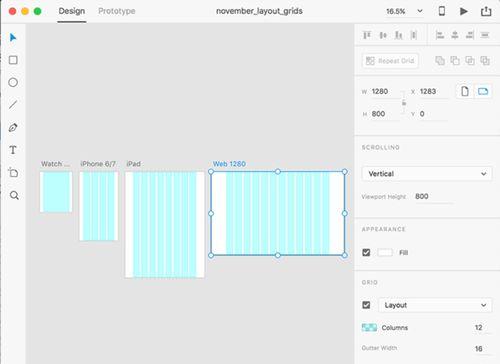Toggle the Fill checkbox
The width and height of the screenshot is (500, 364).
click(366, 252)
